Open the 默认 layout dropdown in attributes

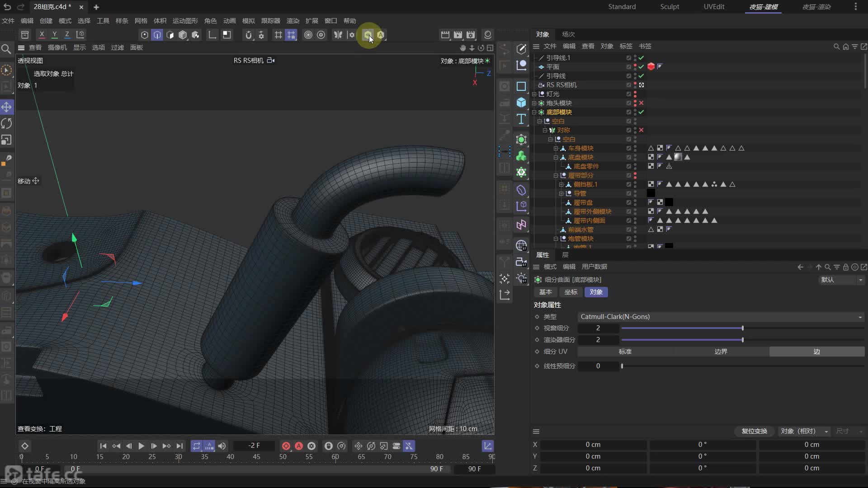coord(842,280)
